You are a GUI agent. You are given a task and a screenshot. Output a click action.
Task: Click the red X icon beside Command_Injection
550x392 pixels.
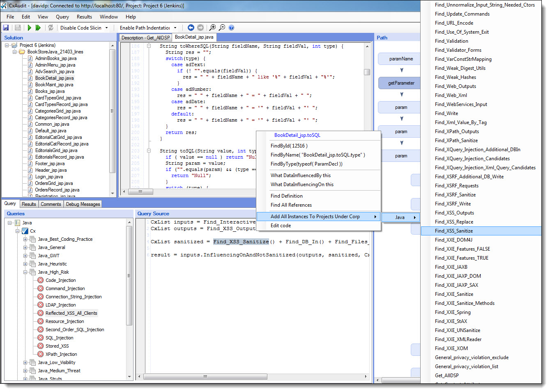pos(40,288)
